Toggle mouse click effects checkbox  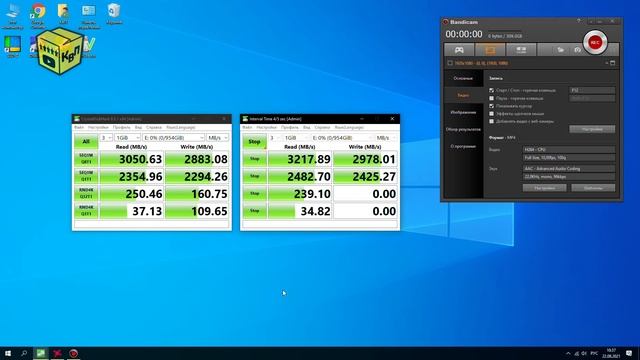(x=491, y=114)
